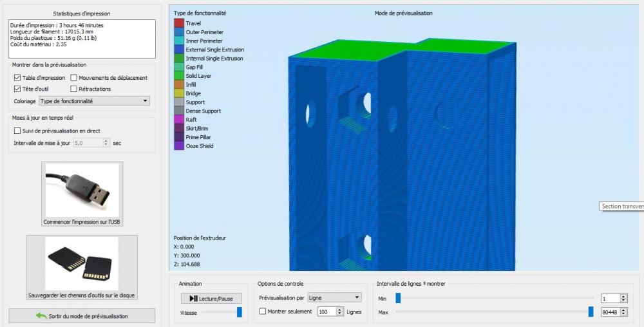Click the red Travel color swatch
This screenshot has width=644, height=327.
tap(179, 23)
